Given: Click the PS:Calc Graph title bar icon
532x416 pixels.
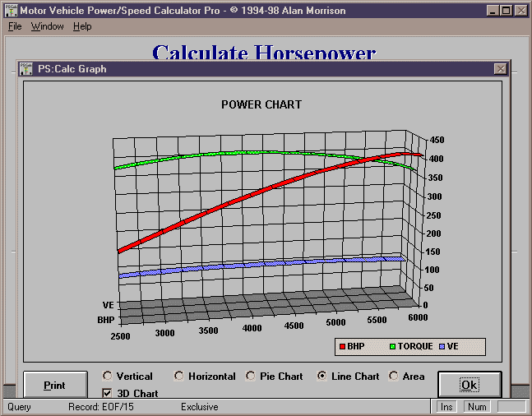Looking at the screenshot, I should [26, 69].
